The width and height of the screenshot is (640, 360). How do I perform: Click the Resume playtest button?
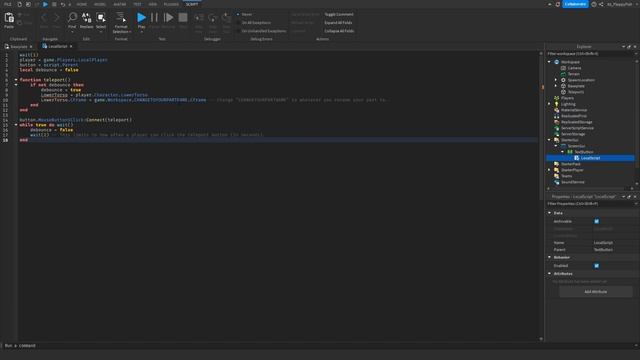coord(168,17)
